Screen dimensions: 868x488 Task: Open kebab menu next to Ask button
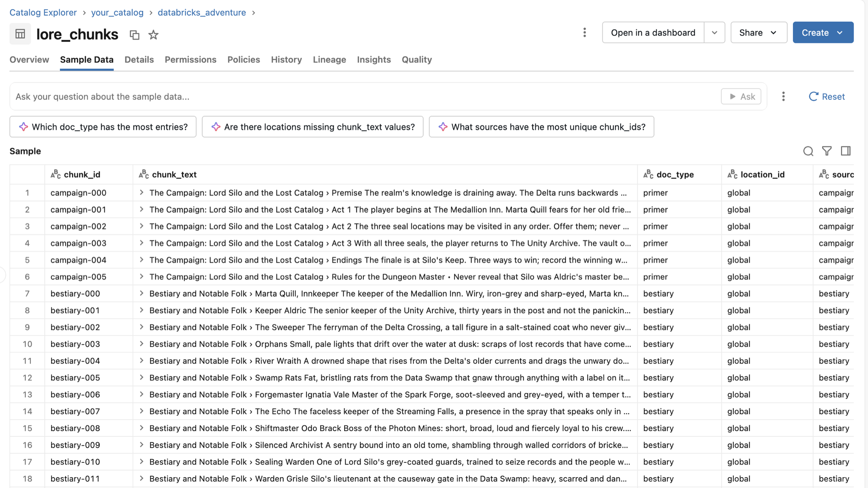click(x=783, y=96)
